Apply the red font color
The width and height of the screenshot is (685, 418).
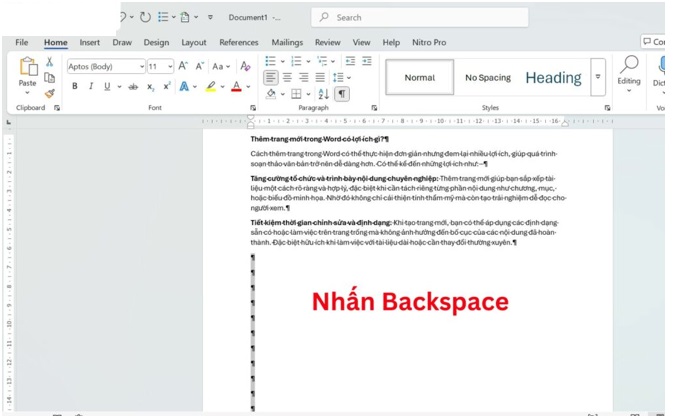pos(236,86)
